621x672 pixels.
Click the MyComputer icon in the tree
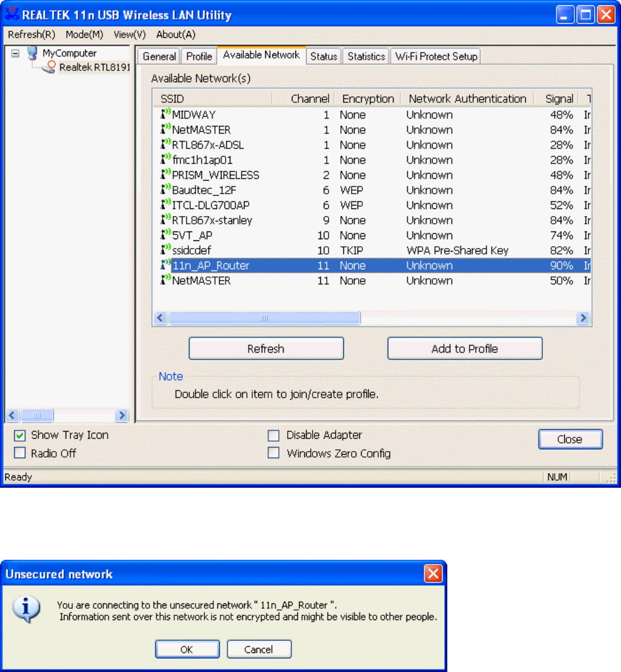(32, 53)
